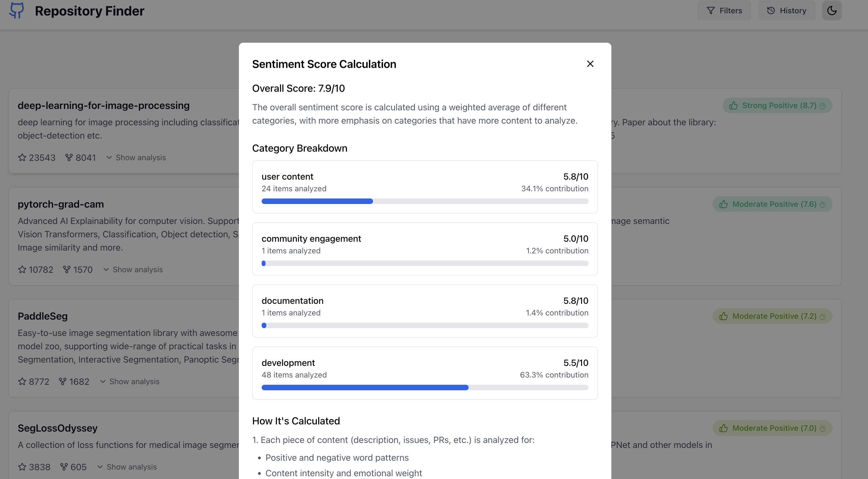Open help icon next to Strong Positive (8.7)
Image resolution: width=868 pixels, height=479 pixels.
click(x=823, y=106)
